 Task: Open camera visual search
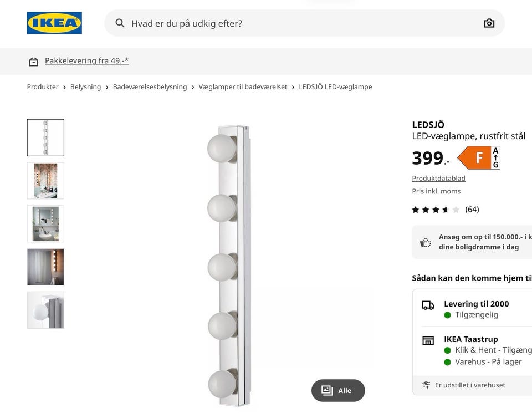tap(489, 23)
